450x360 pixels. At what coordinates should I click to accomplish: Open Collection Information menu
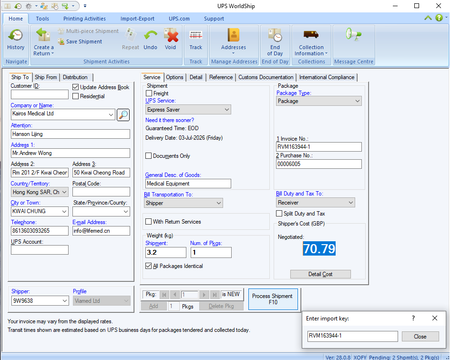pos(311,42)
